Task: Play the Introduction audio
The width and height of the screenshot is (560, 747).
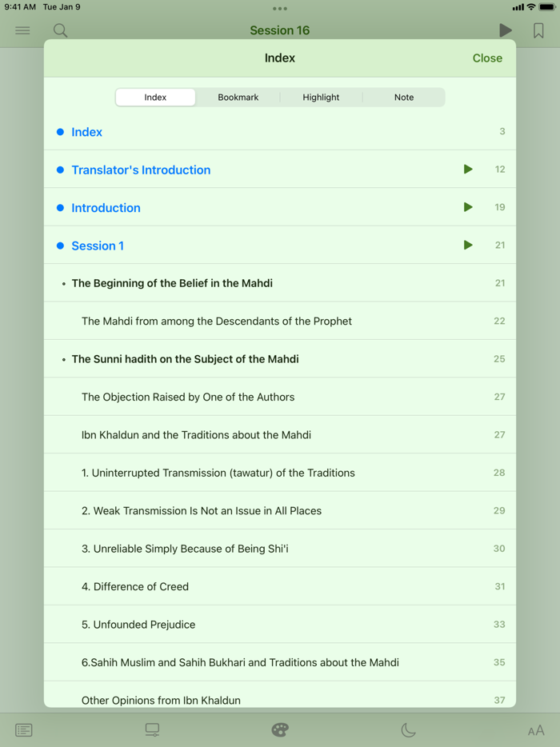Action: pyautogui.click(x=468, y=206)
